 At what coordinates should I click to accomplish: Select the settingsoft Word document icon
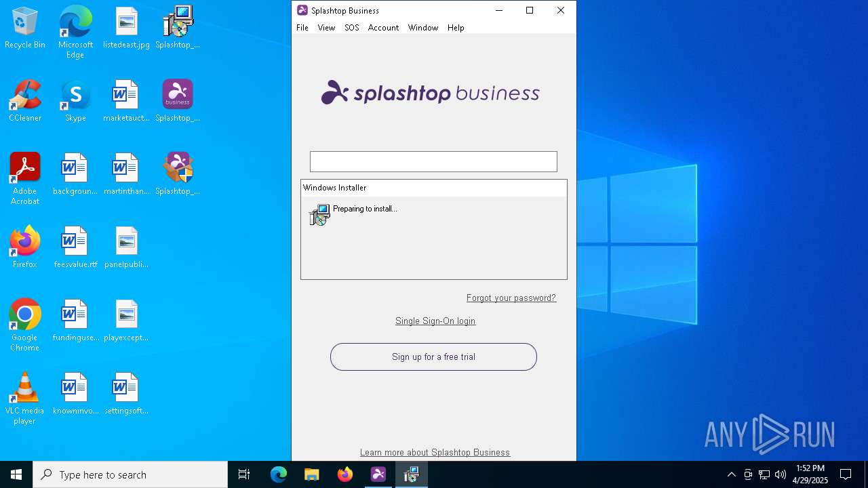click(126, 394)
